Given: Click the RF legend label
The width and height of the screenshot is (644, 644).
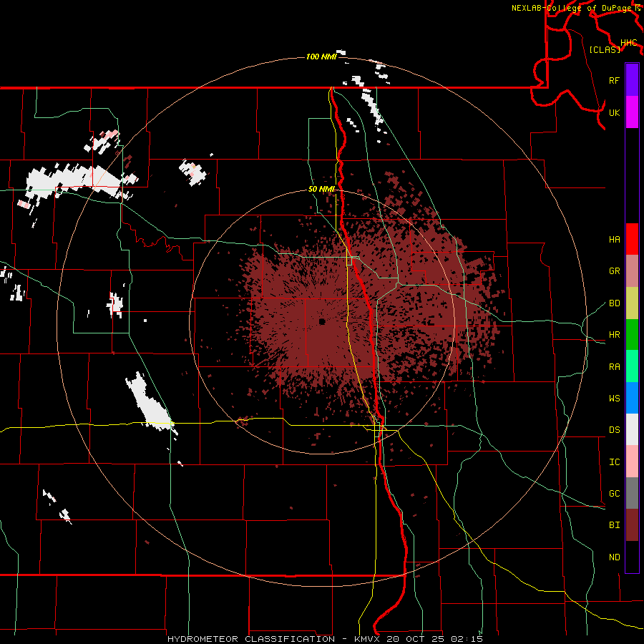Looking at the screenshot, I should 615,80.
